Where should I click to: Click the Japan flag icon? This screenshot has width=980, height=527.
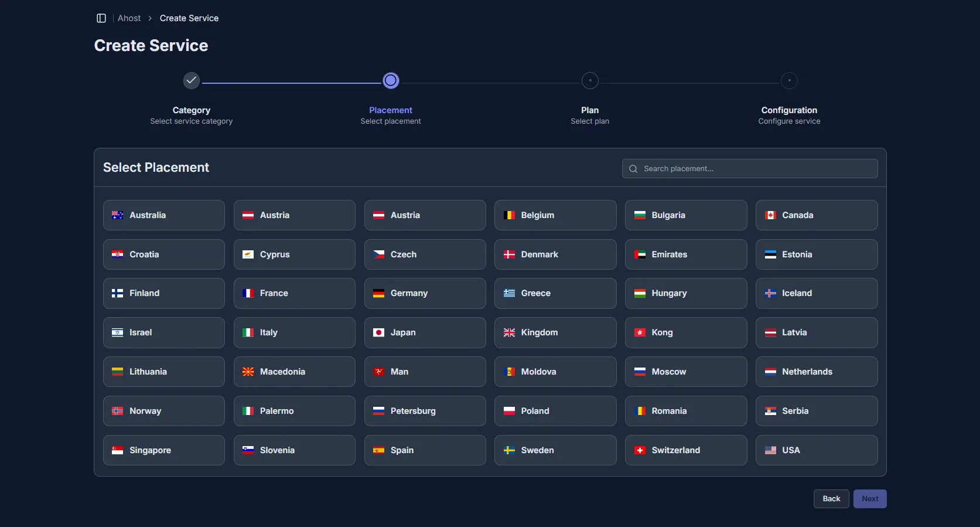tap(378, 332)
